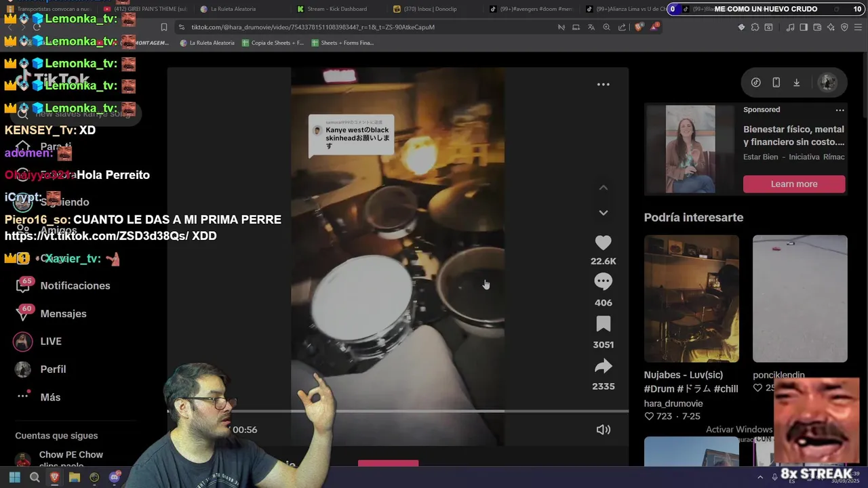Open comments via the speech bubble icon

pyautogui.click(x=603, y=281)
